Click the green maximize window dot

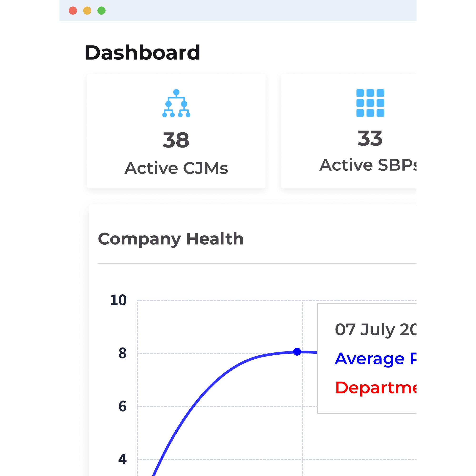pos(102,11)
